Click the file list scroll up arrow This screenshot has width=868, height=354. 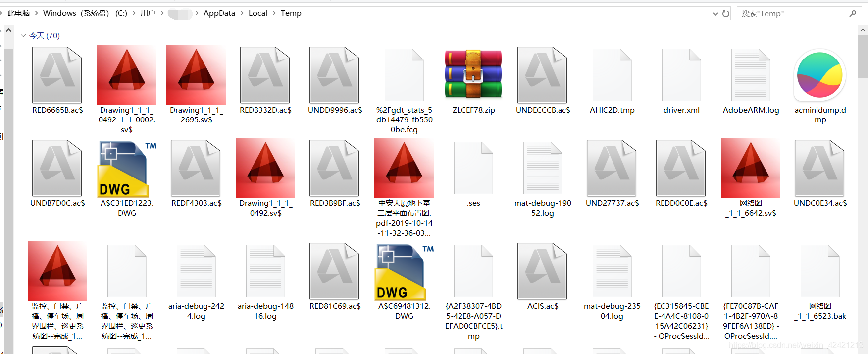[863, 30]
